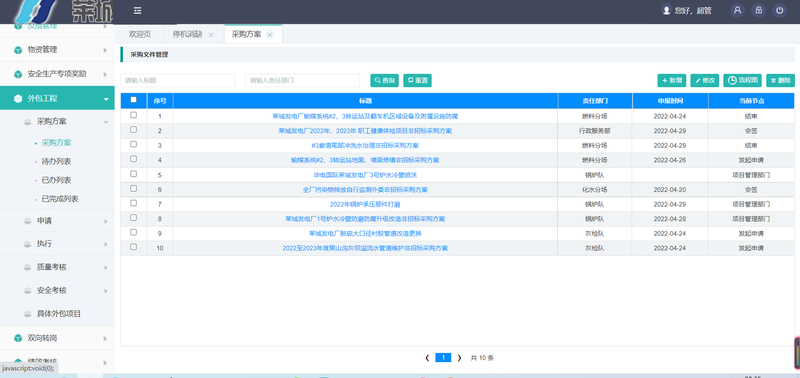Click the cube icon beside 物资管理
The image size is (800, 378).
coord(18,50)
